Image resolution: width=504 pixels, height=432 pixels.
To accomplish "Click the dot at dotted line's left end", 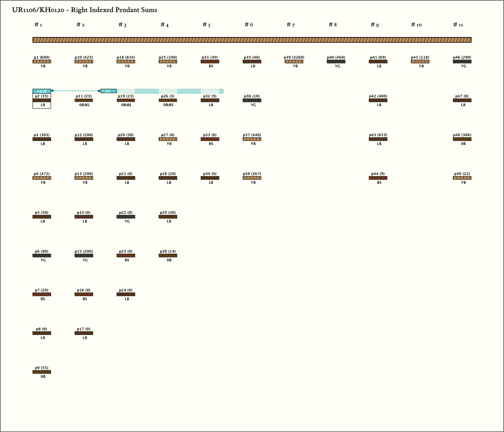I will pyautogui.click(x=53, y=91).
